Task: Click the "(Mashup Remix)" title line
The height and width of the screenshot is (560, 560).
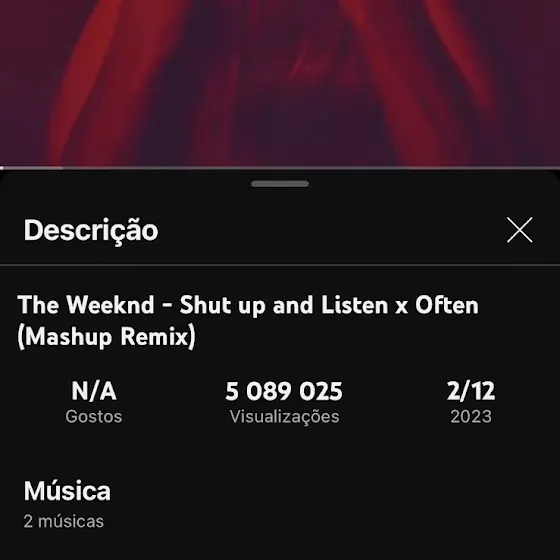Action: 106,336
